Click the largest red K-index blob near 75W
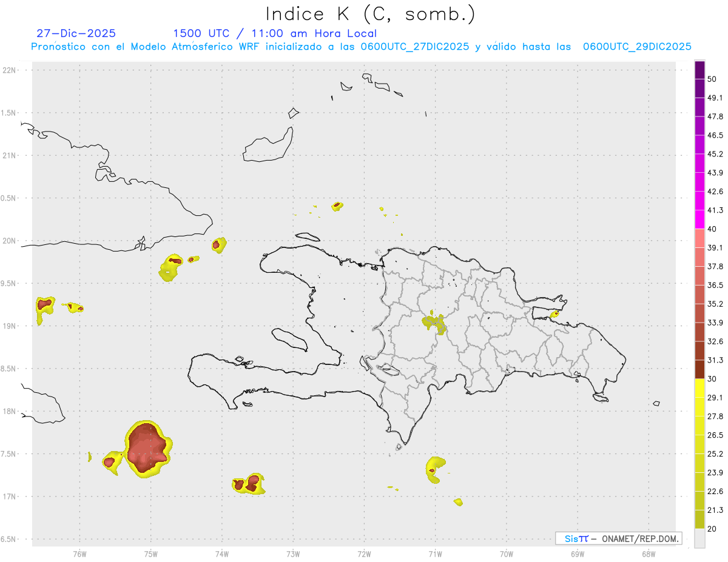Viewport: 728px width, 562px height. click(147, 449)
